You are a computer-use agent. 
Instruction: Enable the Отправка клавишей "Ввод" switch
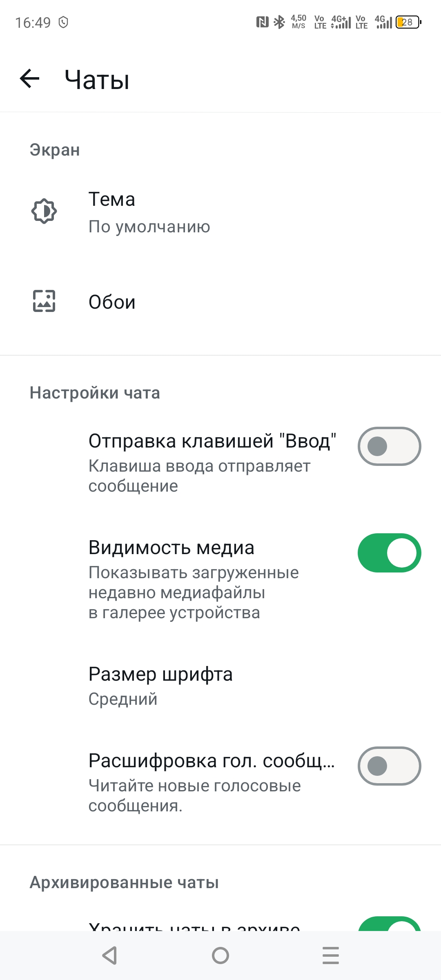[x=389, y=446]
